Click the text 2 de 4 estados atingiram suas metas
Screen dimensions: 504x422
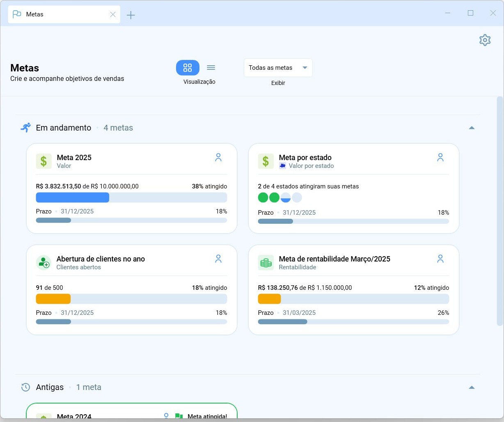[x=308, y=186]
